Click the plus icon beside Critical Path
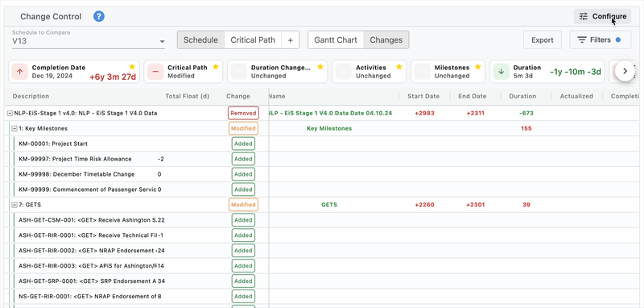The height and width of the screenshot is (308, 644). tap(291, 40)
